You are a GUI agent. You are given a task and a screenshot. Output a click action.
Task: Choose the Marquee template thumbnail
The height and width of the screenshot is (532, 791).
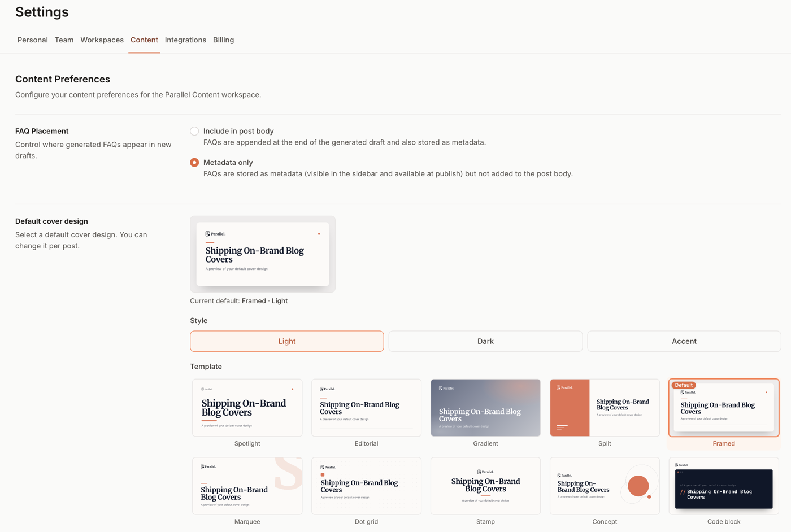(247, 486)
